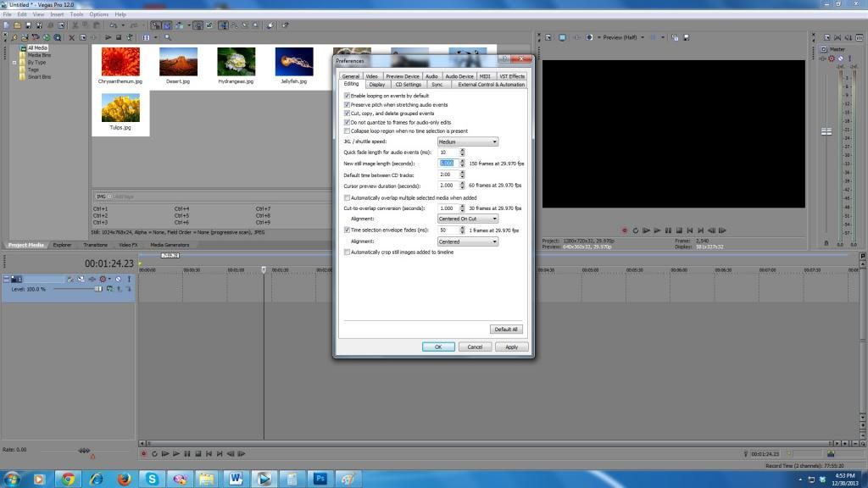The height and width of the screenshot is (488, 868).
Task: Click timeline Record button at bottom
Action: point(143,454)
